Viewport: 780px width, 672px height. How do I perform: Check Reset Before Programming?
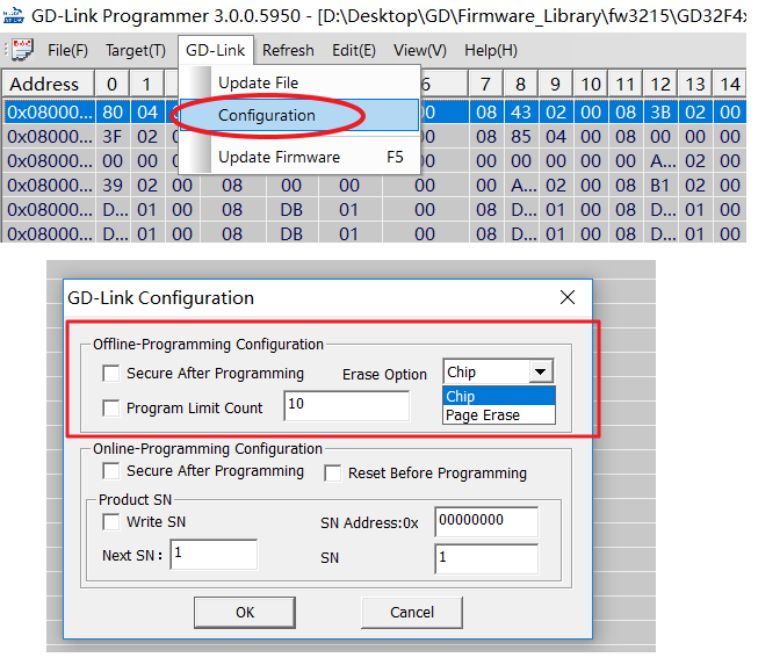tap(332, 473)
